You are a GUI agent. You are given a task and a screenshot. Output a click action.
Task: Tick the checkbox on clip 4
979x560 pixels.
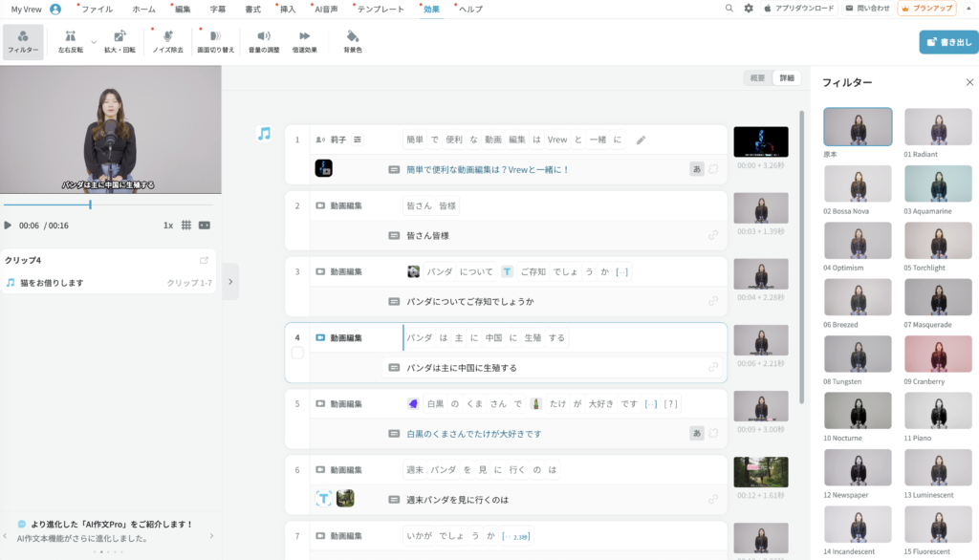[297, 353]
